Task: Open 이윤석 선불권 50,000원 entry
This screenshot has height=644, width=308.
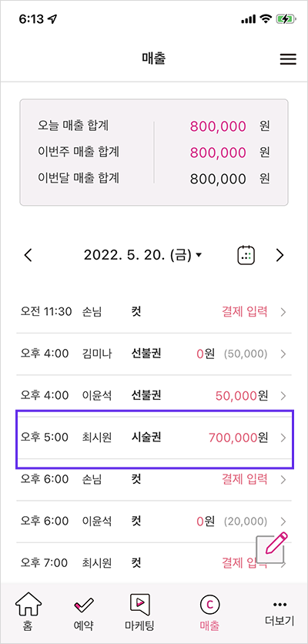Action: [x=154, y=396]
